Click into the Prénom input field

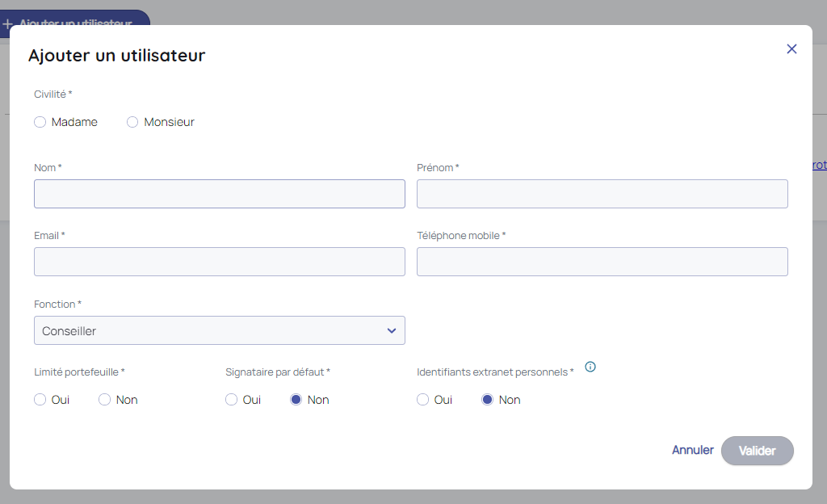coord(602,194)
